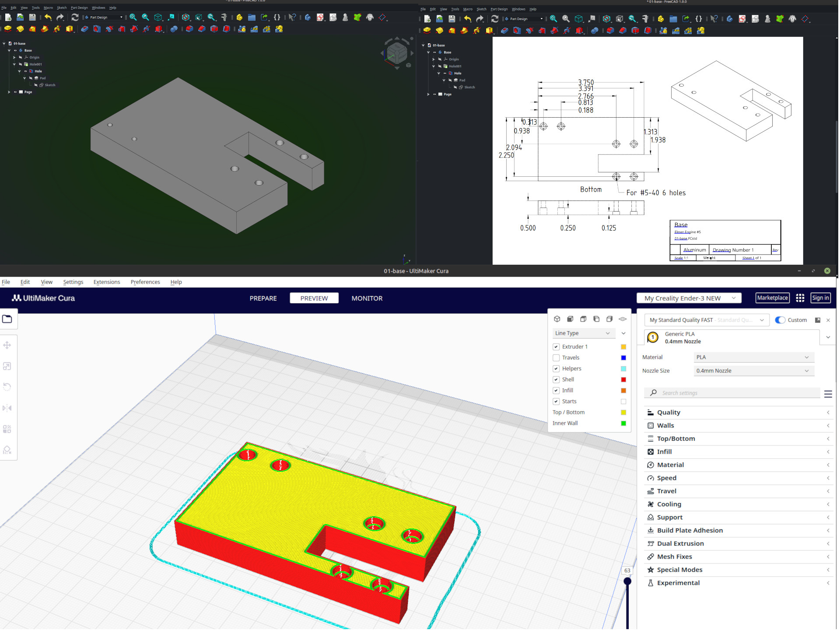Enable the Travels checkbox
Screen dimensions: 840x630
tap(556, 358)
